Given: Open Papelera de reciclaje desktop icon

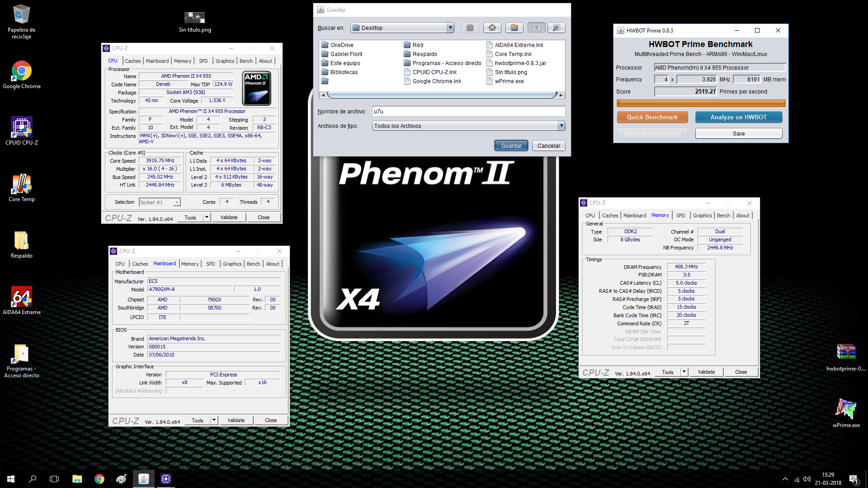Looking at the screenshot, I should tap(21, 22).
